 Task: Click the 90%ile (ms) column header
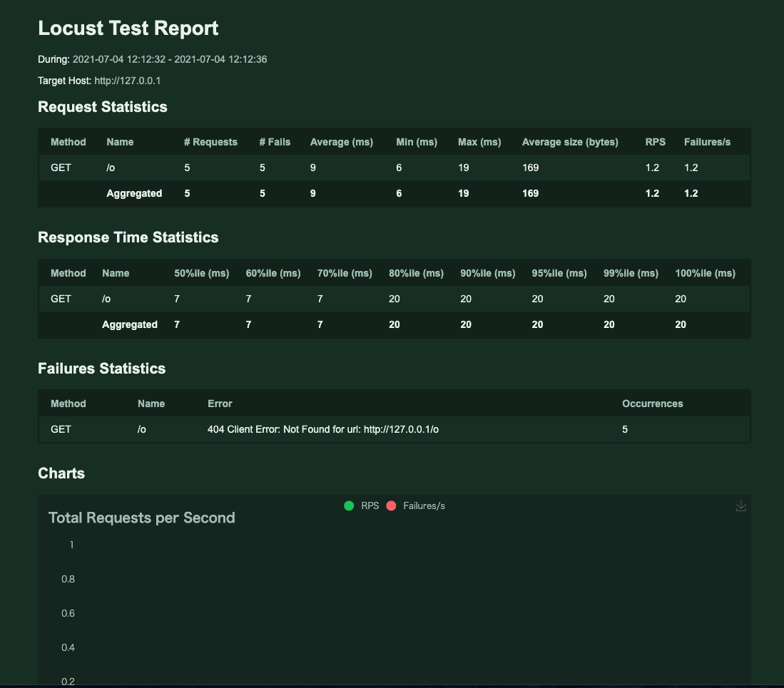pyautogui.click(x=487, y=273)
